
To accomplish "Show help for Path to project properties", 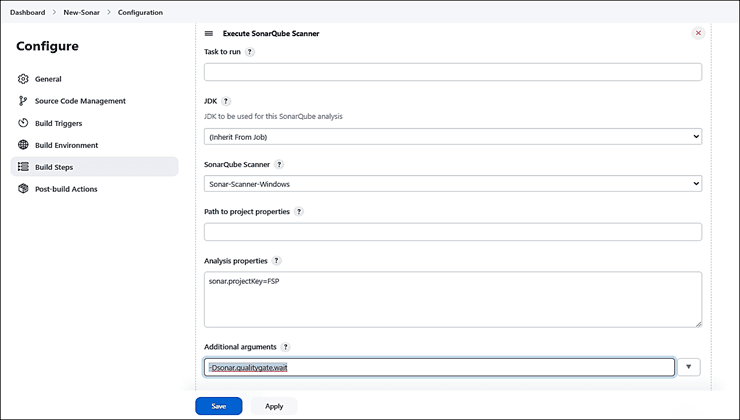I will pos(299,212).
